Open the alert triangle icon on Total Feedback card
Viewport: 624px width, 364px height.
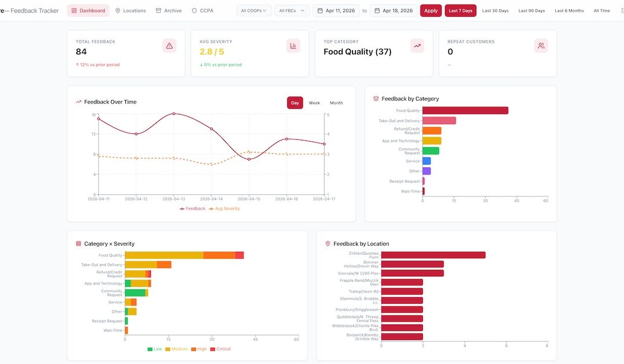(169, 45)
